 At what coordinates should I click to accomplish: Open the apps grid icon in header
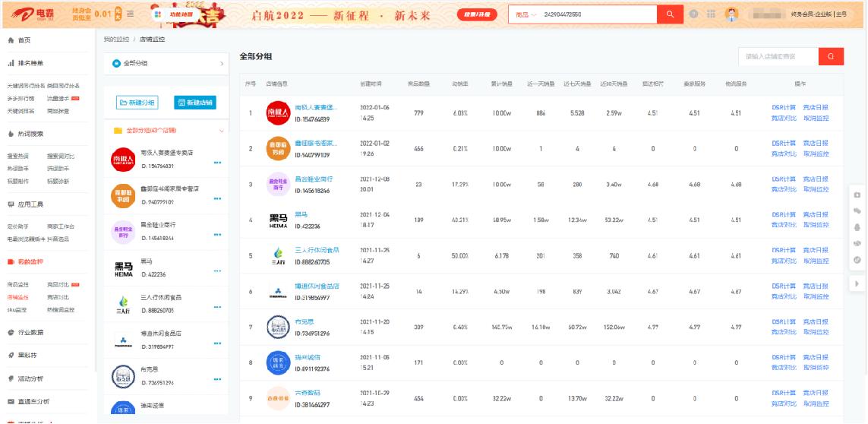[x=711, y=14]
